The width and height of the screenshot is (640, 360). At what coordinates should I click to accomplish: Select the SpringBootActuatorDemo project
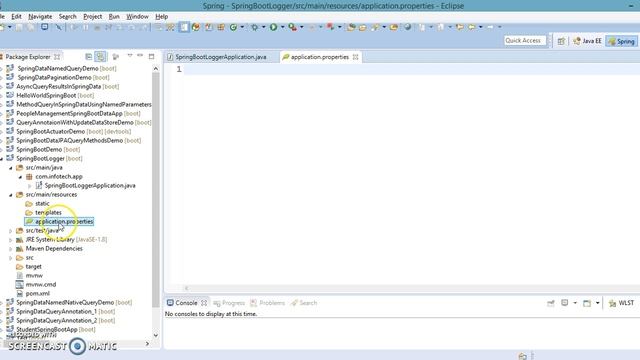pyautogui.click(x=69, y=131)
